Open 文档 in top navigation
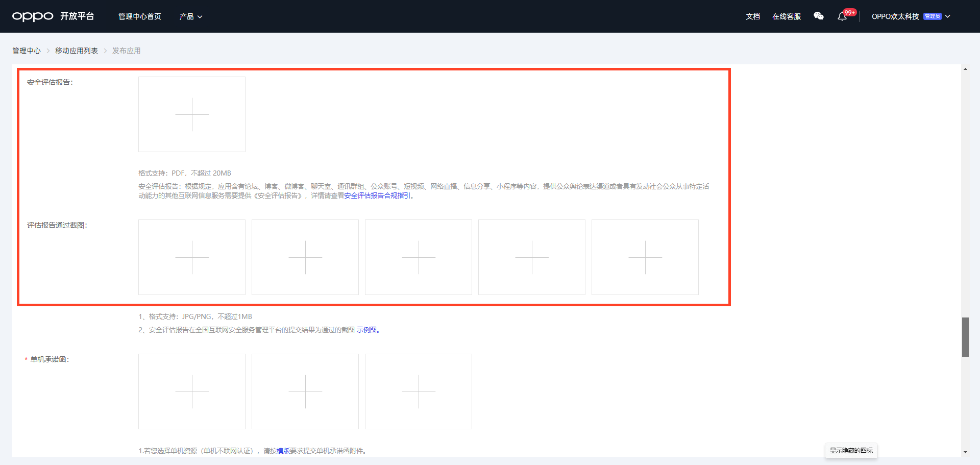This screenshot has height=465, width=980. [x=753, y=17]
